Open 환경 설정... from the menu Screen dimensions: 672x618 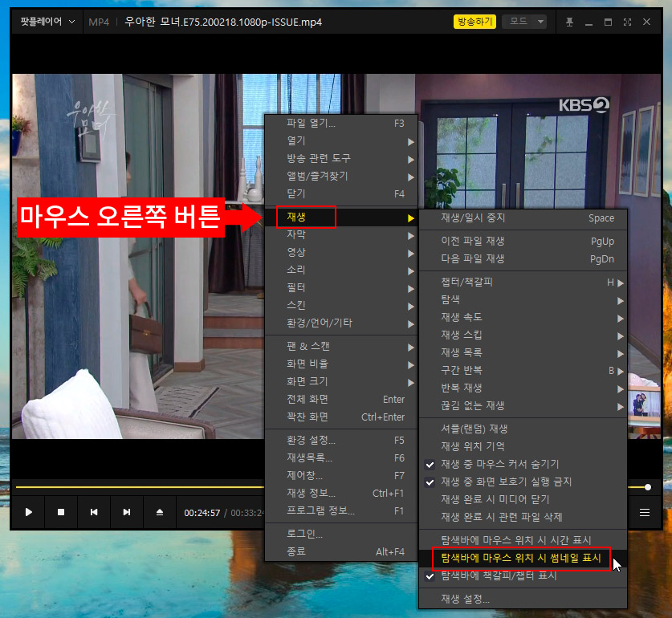pyautogui.click(x=341, y=441)
